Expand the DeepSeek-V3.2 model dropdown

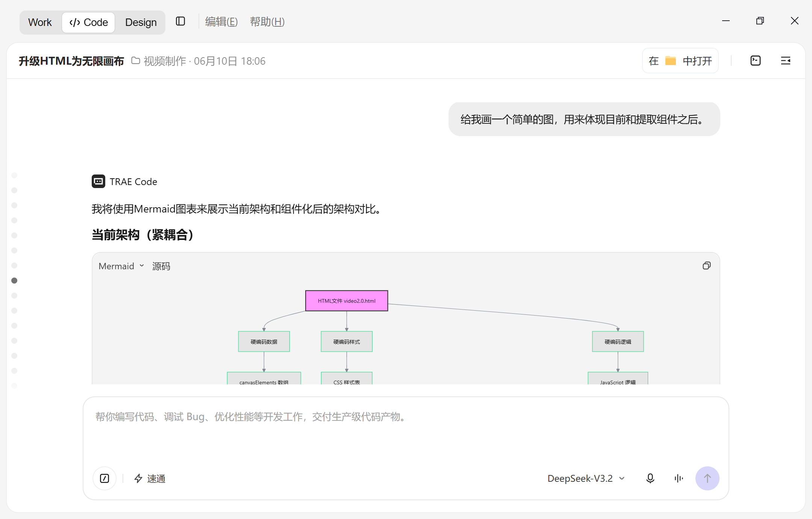[x=586, y=478]
